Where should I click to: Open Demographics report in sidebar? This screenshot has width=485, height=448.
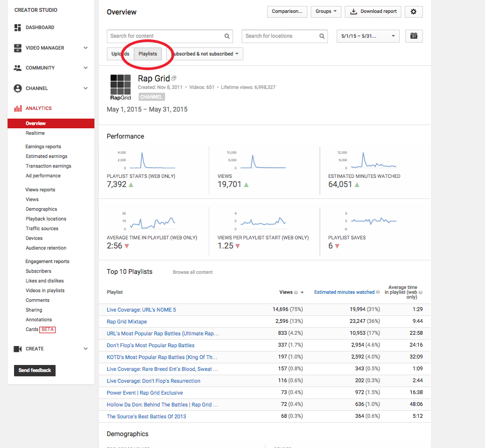pyautogui.click(x=41, y=209)
